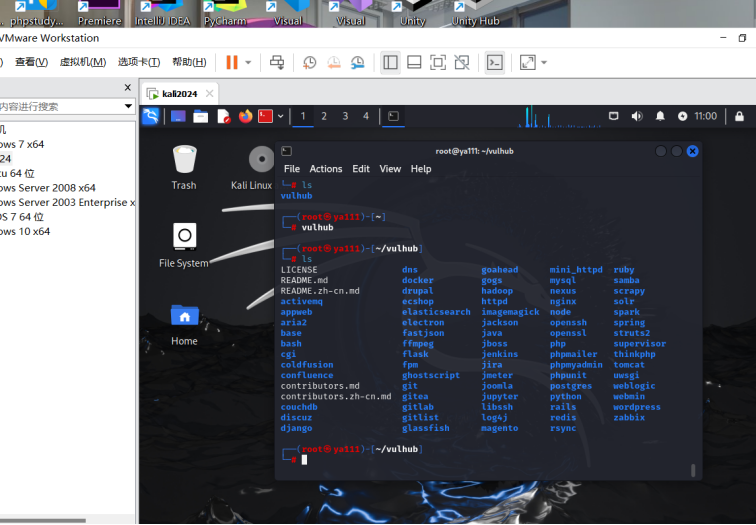
Task: Click the Unity Hub desktop shortcut
Action: click(x=475, y=13)
